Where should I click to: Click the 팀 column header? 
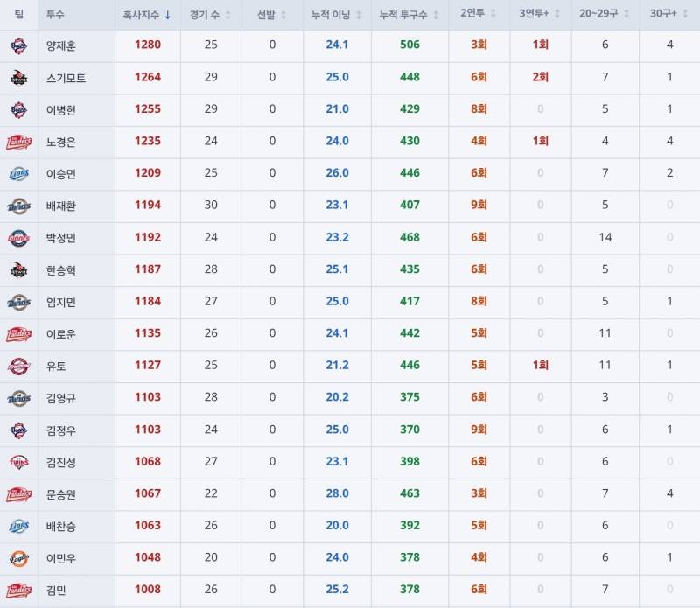18,14
